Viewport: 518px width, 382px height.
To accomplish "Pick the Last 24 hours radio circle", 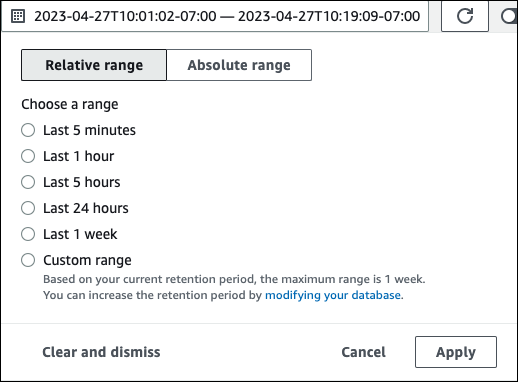I will click(x=28, y=208).
